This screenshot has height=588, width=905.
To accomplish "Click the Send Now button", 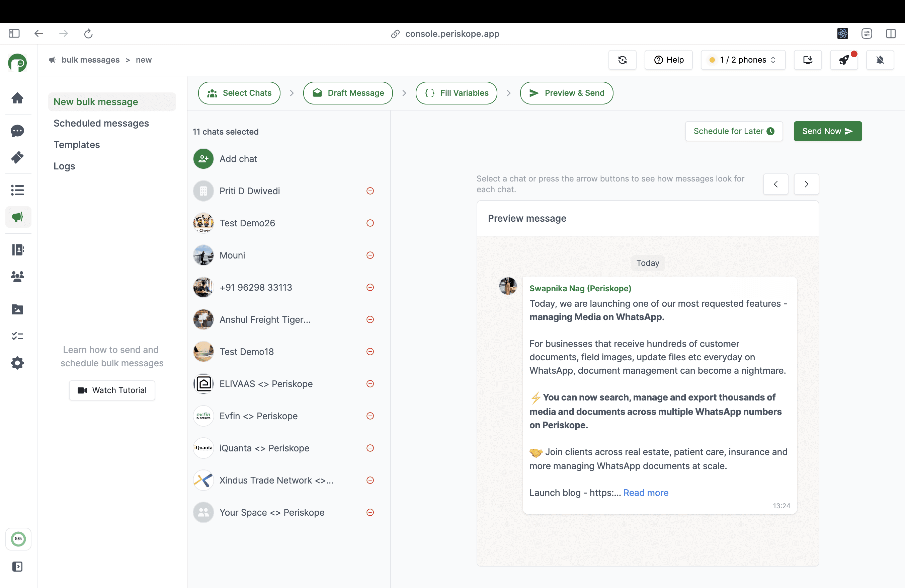I will (x=827, y=131).
